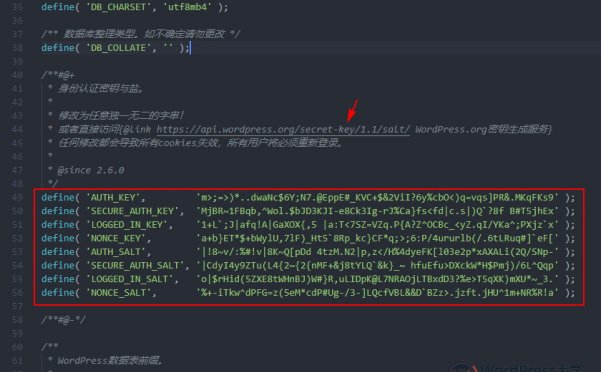The height and width of the screenshot is (372, 601).
Task: Click the '/**#@+' comment opener on line 40
Action: [x=57, y=75]
